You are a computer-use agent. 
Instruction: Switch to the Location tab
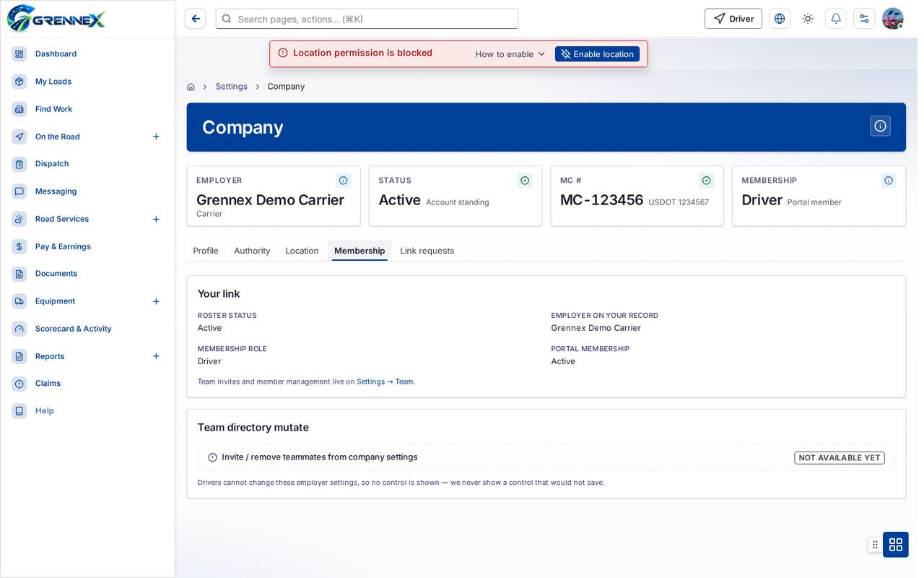click(x=302, y=251)
